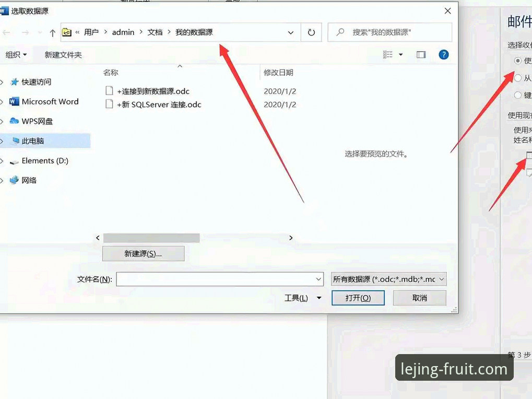This screenshot has width=532, height=399.
Task: Click horizontal scrollbar right arrow
Action: click(291, 238)
